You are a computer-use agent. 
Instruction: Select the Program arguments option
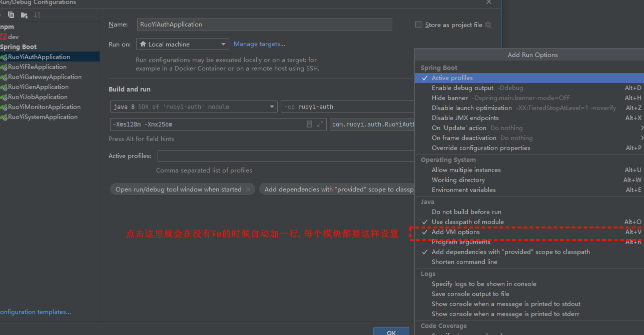point(529,242)
